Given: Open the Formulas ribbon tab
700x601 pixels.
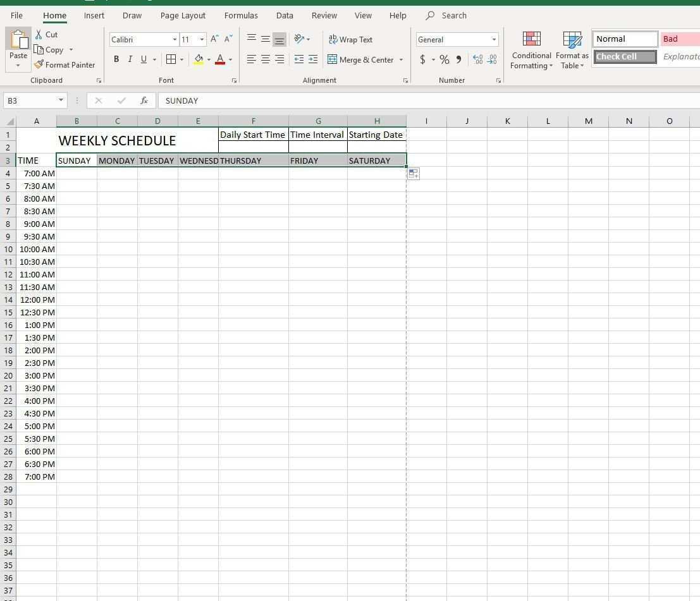Looking at the screenshot, I should pyautogui.click(x=241, y=15).
